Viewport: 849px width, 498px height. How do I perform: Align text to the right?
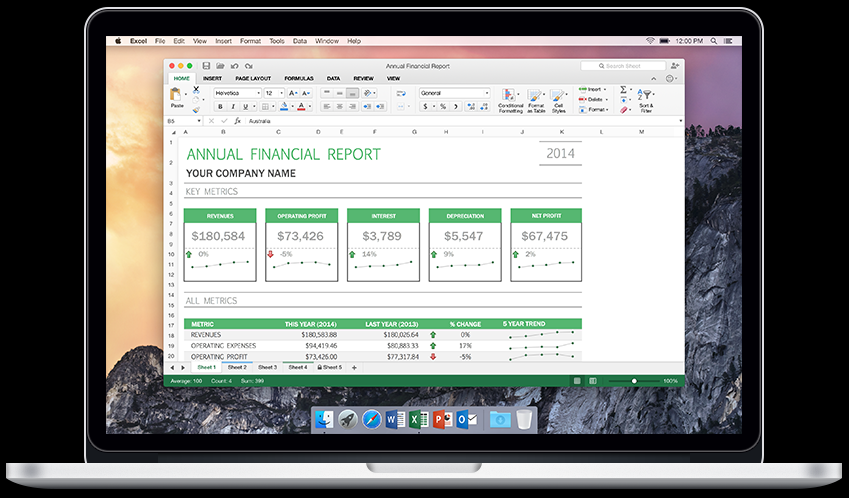pyautogui.click(x=352, y=107)
